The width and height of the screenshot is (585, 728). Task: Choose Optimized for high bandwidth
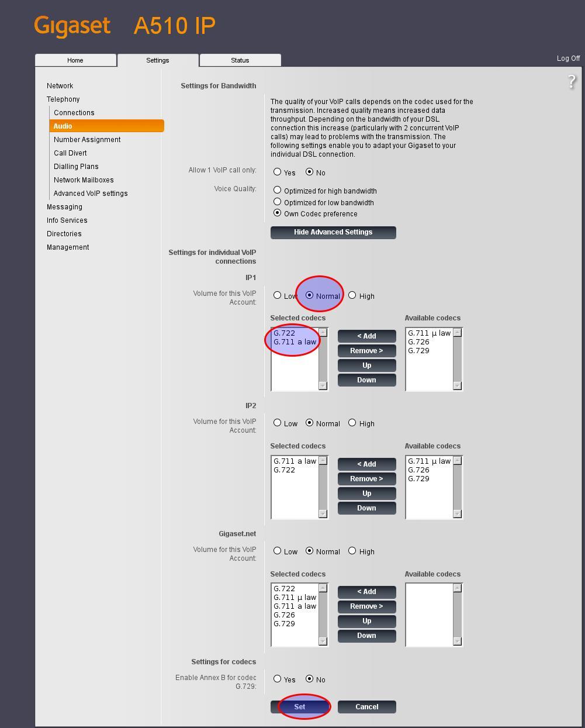pos(278,190)
